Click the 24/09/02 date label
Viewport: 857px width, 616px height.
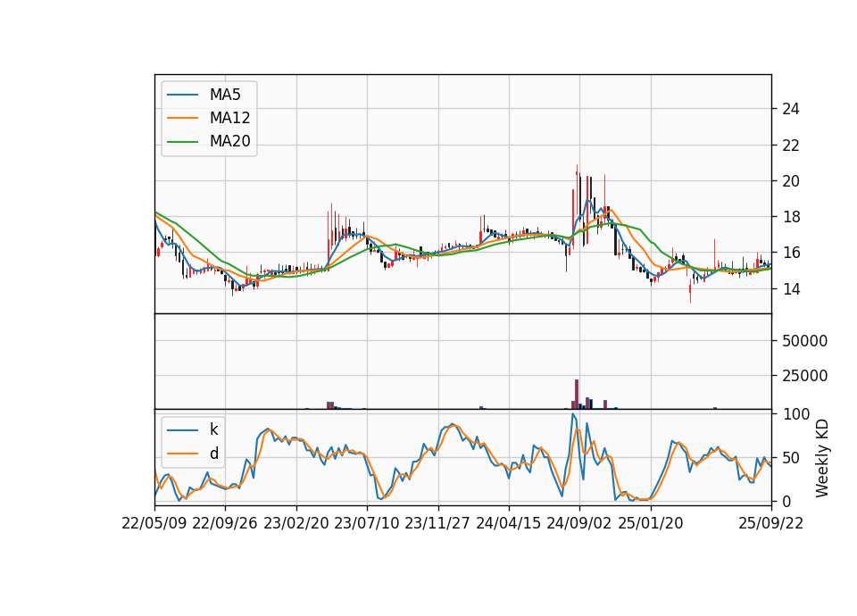579,524
